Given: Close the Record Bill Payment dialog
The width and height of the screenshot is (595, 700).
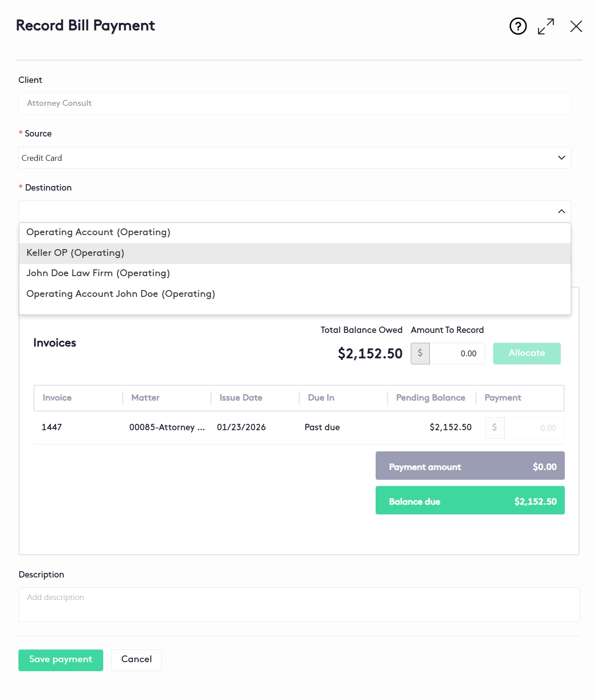Looking at the screenshot, I should pos(576,26).
